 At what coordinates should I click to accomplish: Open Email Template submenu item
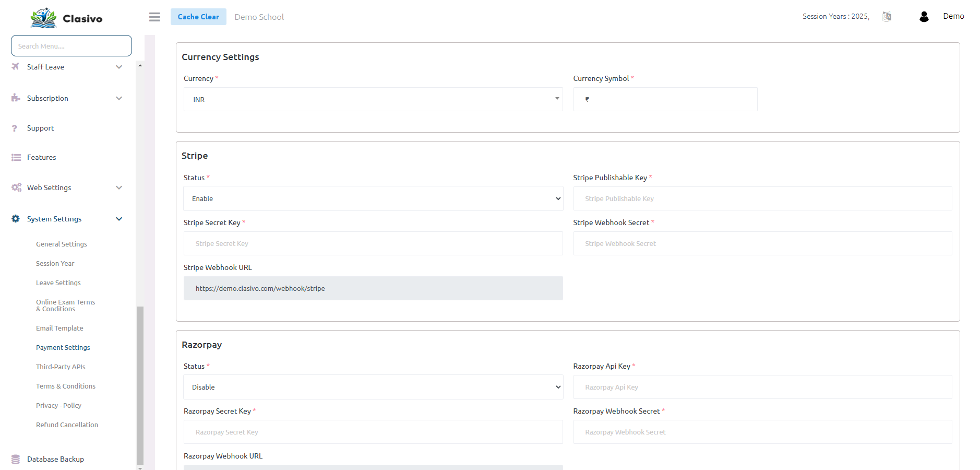tap(59, 328)
